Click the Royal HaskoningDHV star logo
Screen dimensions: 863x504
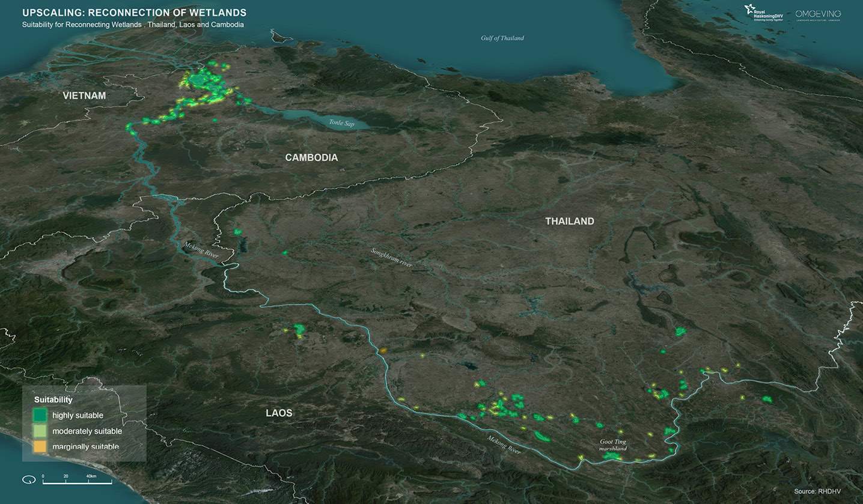[x=751, y=10]
